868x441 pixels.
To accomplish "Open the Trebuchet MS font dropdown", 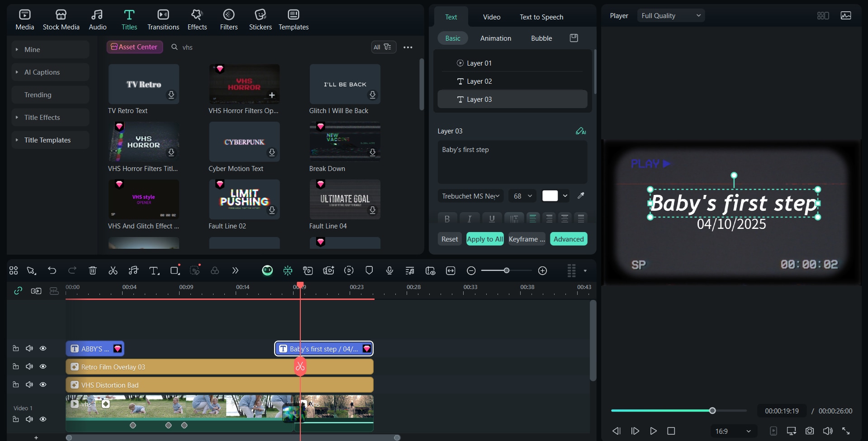I will [470, 196].
